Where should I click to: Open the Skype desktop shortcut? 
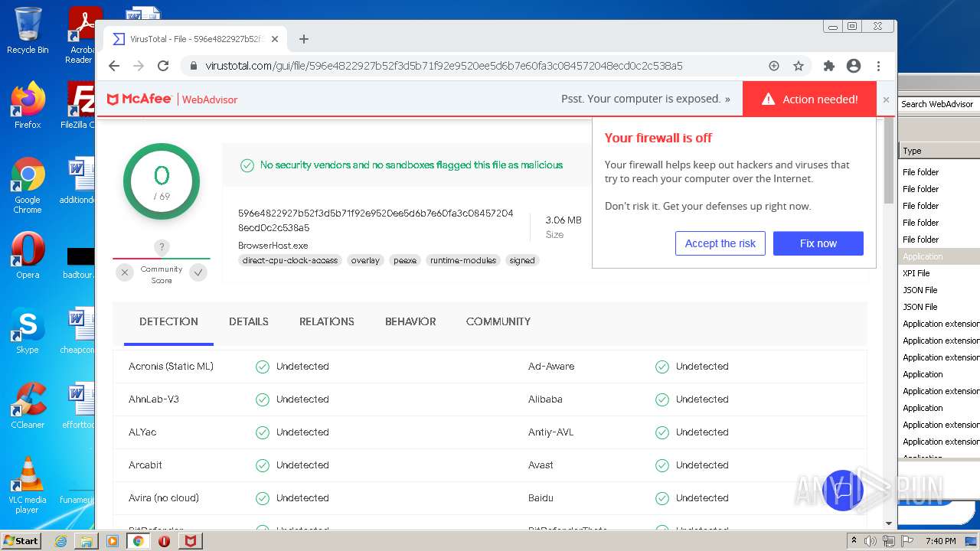point(28,331)
